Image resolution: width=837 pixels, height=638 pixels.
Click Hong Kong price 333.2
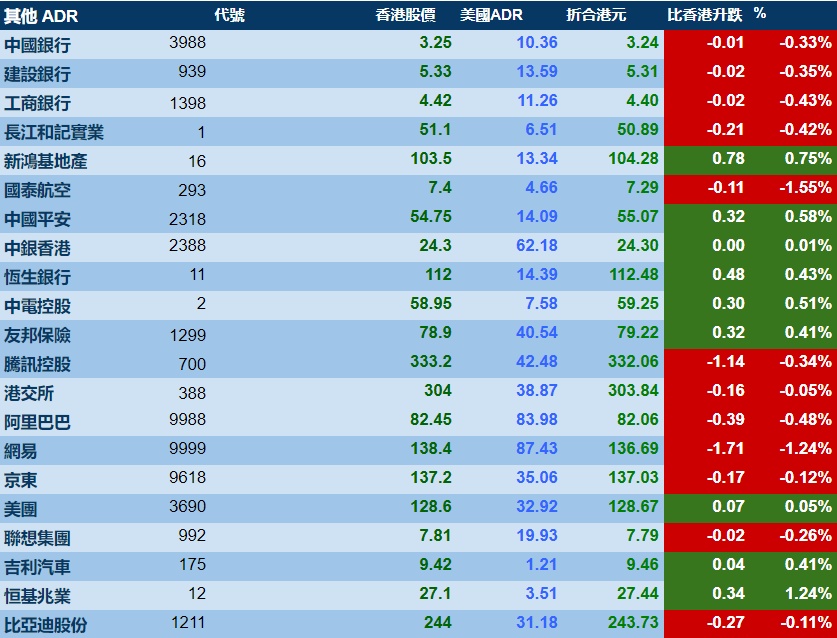click(431, 361)
